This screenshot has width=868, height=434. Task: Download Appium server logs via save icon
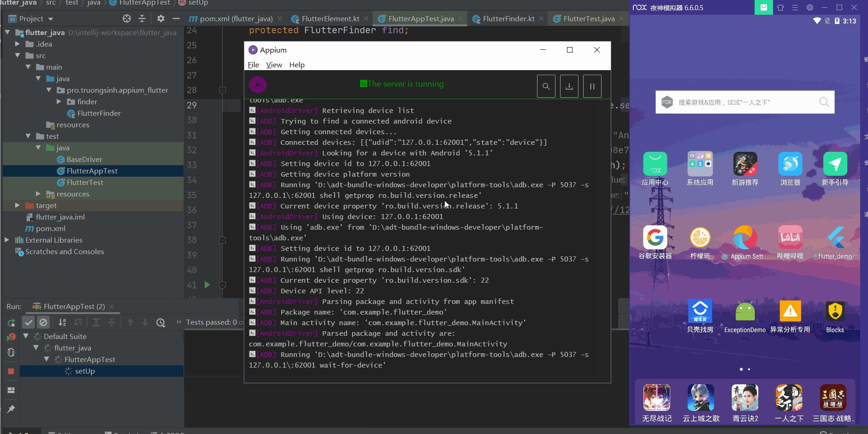coord(569,86)
